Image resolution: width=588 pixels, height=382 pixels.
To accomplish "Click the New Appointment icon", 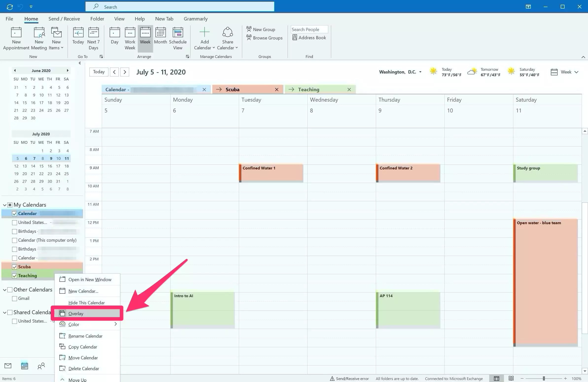I will 16,33.
